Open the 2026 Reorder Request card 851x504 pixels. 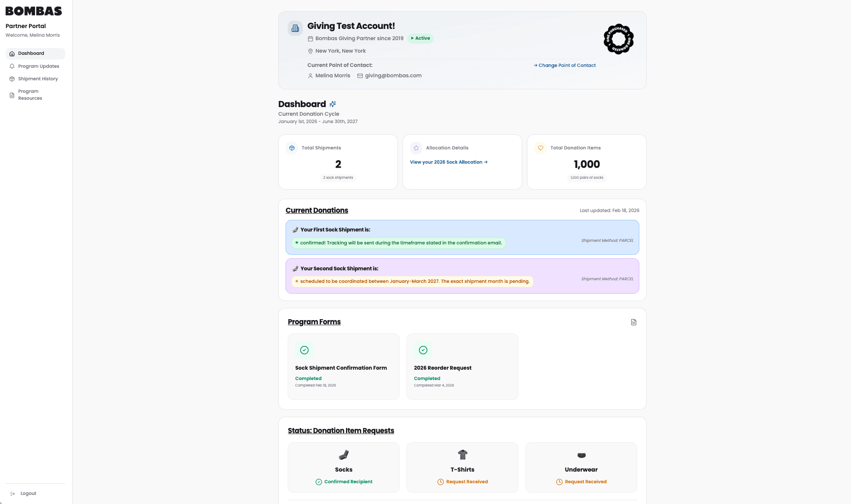[x=462, y=366]
